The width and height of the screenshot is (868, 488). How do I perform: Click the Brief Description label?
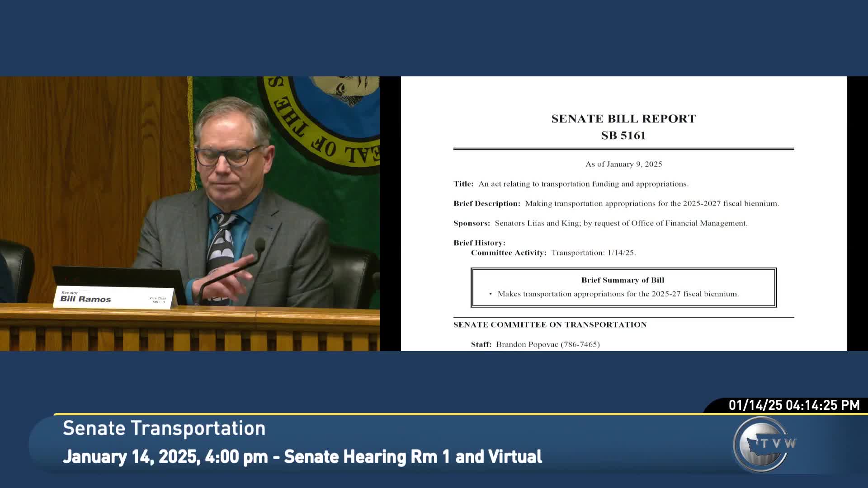(487, 204)
